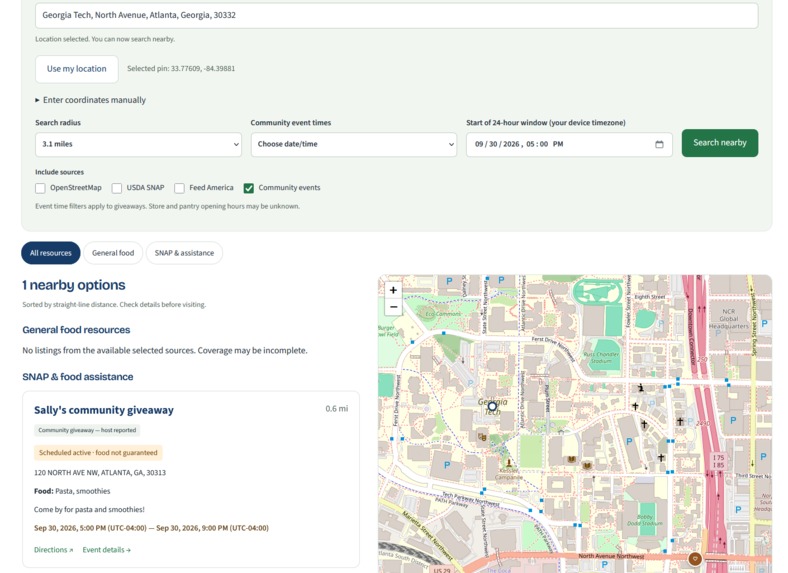Image resolution: width=788 pixels, height=573 pixels.
Task: Select the All resources tab
Action: click(51, 253)
